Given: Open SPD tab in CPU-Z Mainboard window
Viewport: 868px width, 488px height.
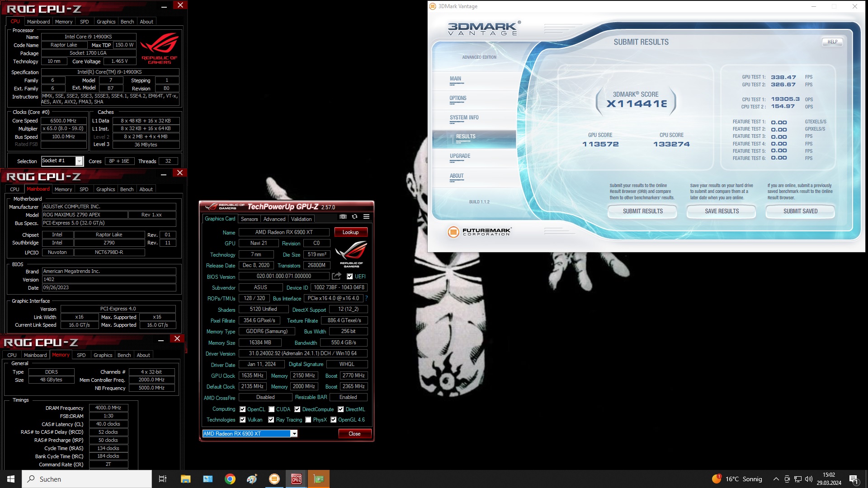Looking at the screenshot, I should [x=84, y=189].
